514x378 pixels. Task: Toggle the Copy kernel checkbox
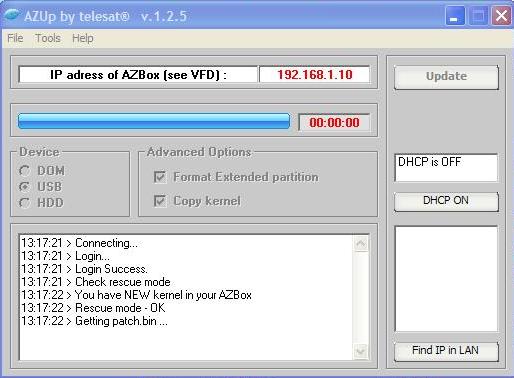tap(160, 201)
